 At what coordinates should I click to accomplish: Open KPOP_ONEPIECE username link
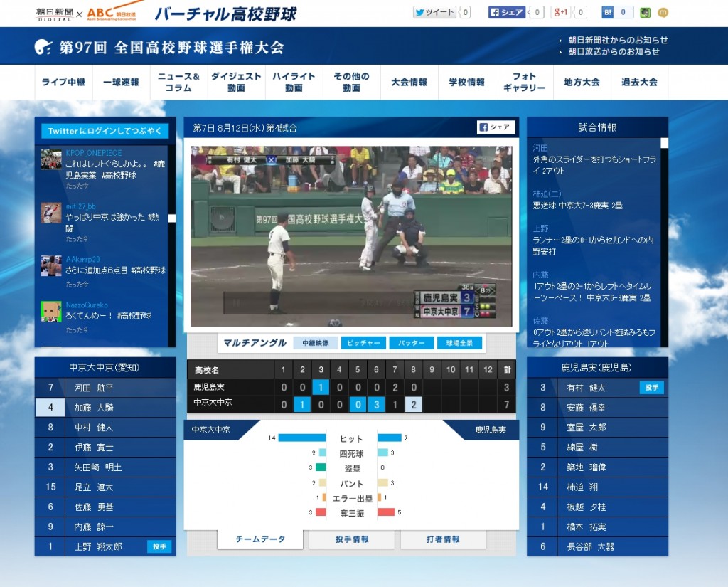pos(94,153)
